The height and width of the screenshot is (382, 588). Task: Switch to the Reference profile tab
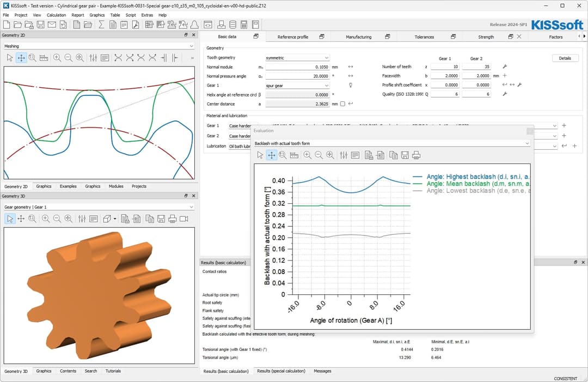293,37
